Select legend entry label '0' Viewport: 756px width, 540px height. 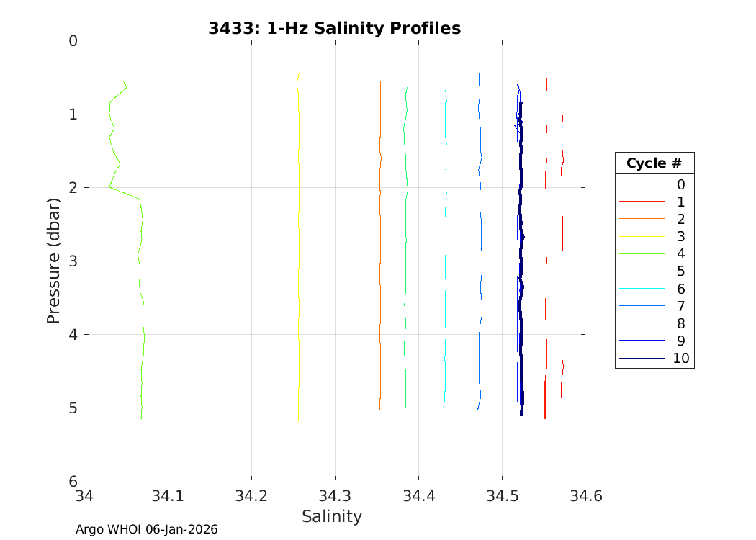[x=680, y=184]
